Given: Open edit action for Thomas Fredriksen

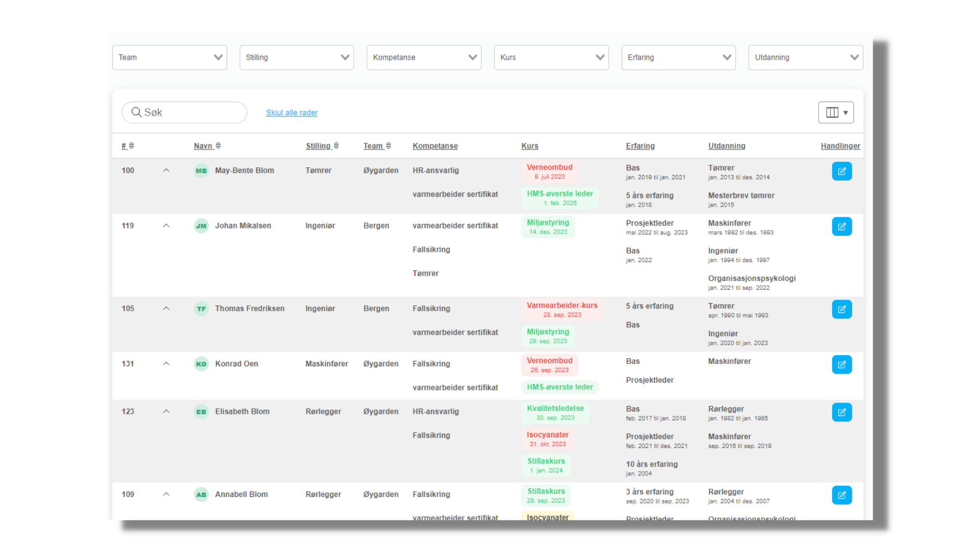Looking at the screenshot, I should point(841,309).
